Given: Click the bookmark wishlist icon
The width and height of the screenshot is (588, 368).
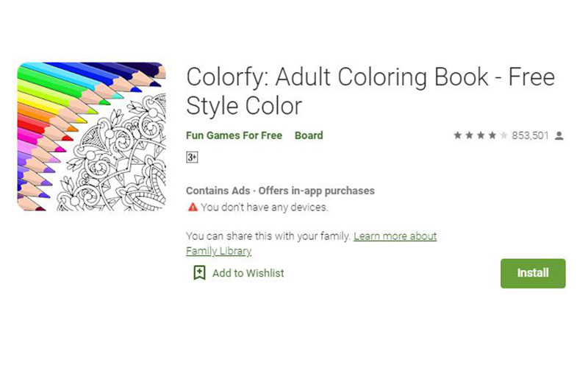Looking at the screenshot, I should click(199, 272).
